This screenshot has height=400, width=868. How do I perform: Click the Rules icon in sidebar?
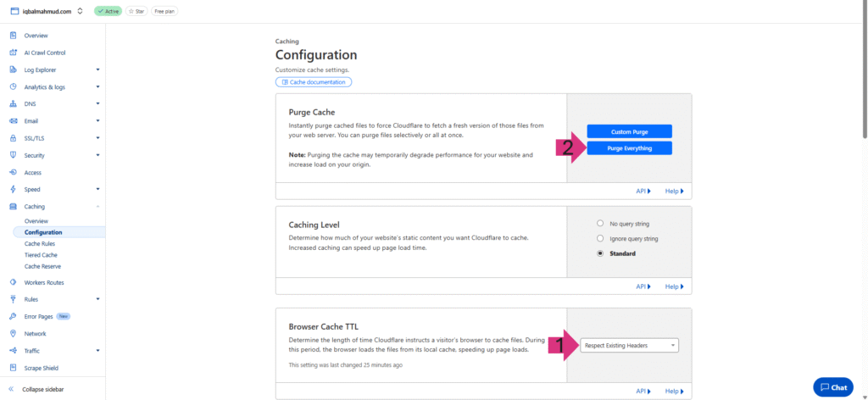click(14, 299)
